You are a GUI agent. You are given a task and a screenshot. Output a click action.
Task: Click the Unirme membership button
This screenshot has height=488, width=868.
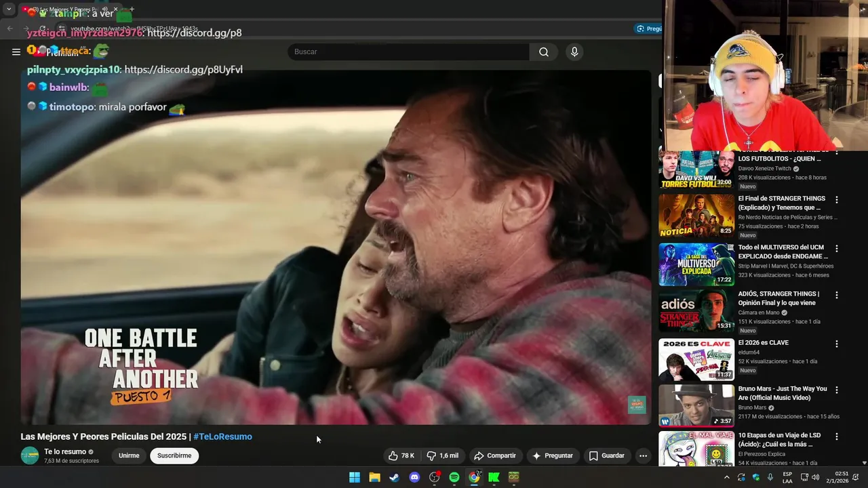tap(129, 455)
